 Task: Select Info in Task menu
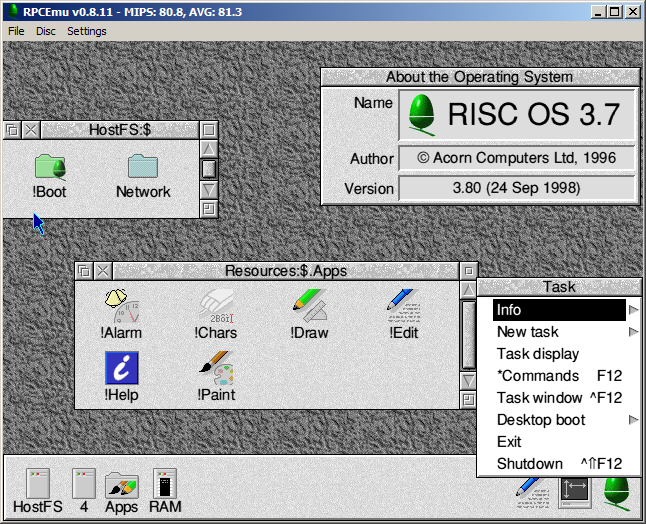[559, 310]
